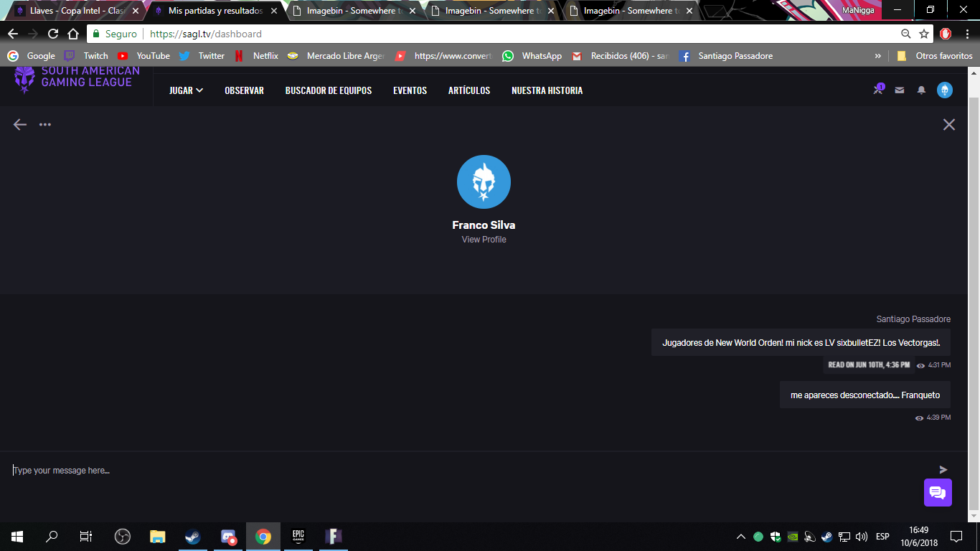Click Franco Silva's profile avatar
980x551 pixels.
(484, 182)
